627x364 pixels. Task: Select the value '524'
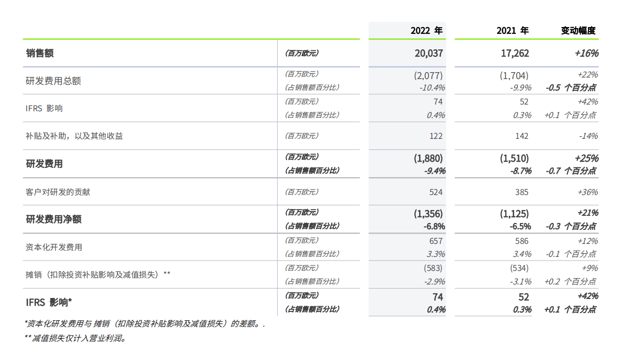tap(436, 192)
